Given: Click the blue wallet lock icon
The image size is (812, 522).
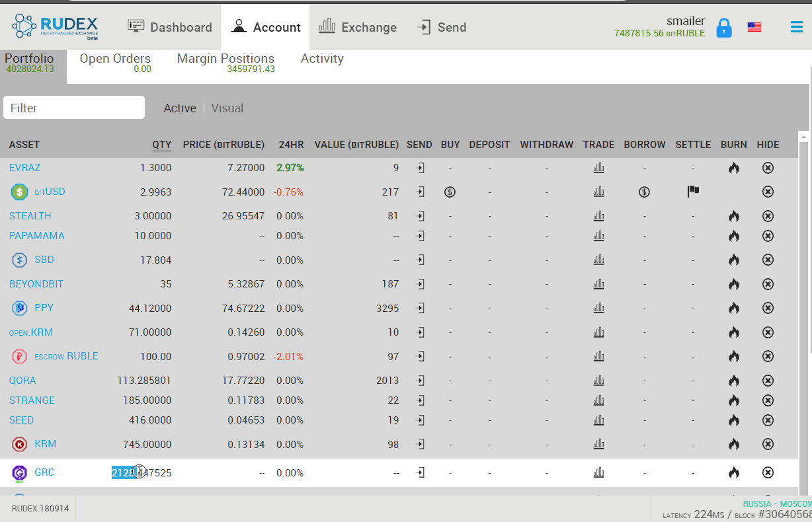Looking at the screenshot, I should pos(724,28).
